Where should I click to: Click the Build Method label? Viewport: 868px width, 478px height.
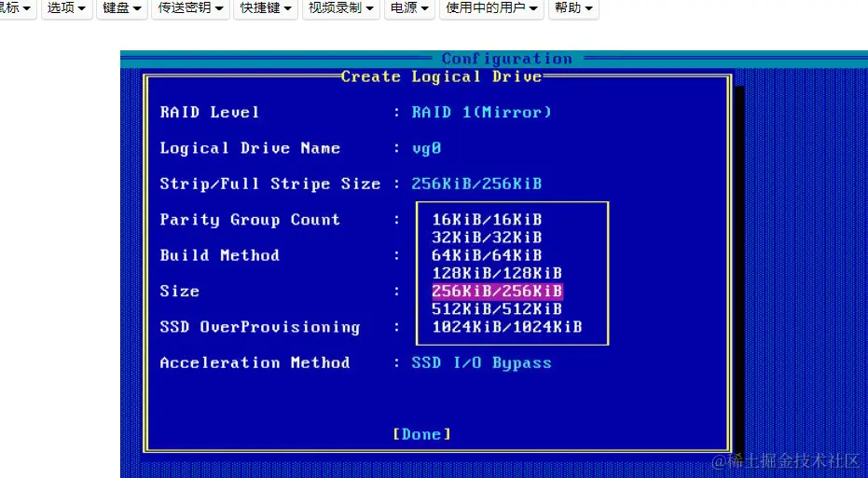(x=219, y=255)
